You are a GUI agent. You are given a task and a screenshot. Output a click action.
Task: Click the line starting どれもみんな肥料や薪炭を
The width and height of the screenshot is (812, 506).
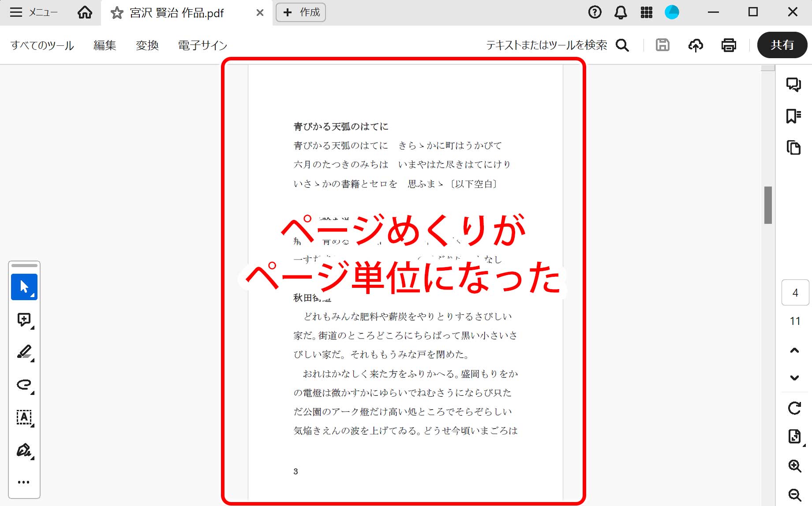click(408, 316)
